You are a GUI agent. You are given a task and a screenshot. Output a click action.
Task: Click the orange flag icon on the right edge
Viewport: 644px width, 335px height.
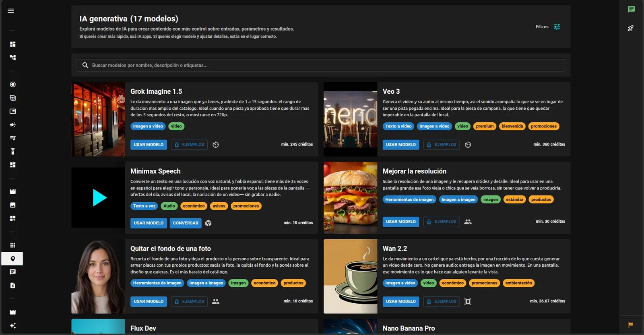tap(631, 325)
